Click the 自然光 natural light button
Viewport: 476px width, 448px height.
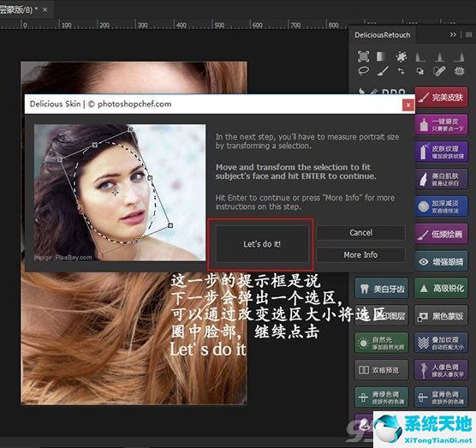(382, 343)
